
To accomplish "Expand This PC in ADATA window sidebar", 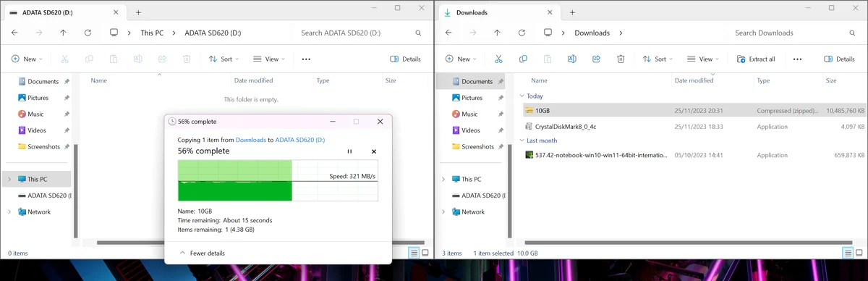I will (x=9, y=179).
